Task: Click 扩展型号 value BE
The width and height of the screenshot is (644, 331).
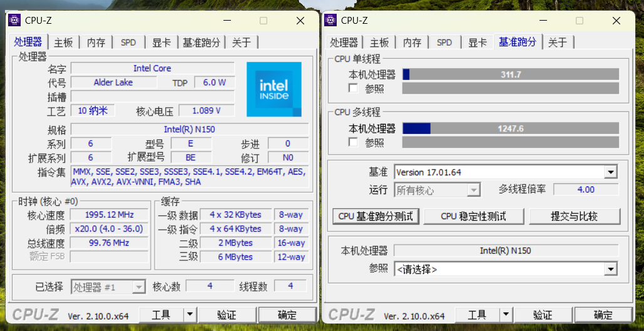Action: click(191, 157)
